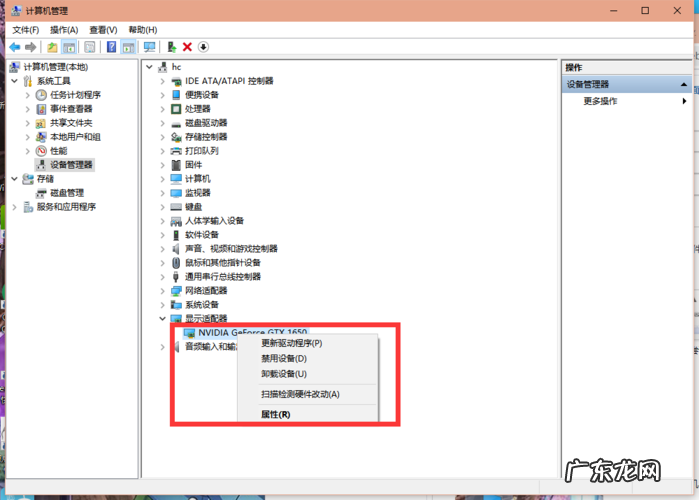Collapse the hc root node
Screen dimensions: 699x500
[x=149, y=67]
